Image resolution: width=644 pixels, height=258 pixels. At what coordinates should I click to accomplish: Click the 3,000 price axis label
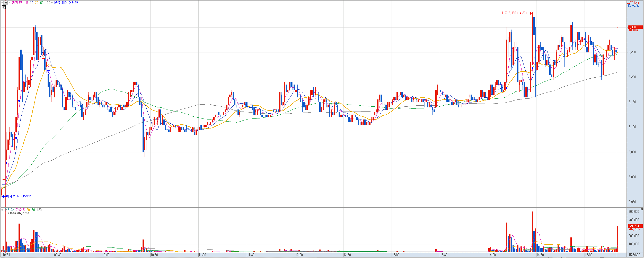[x=632, y=177]
